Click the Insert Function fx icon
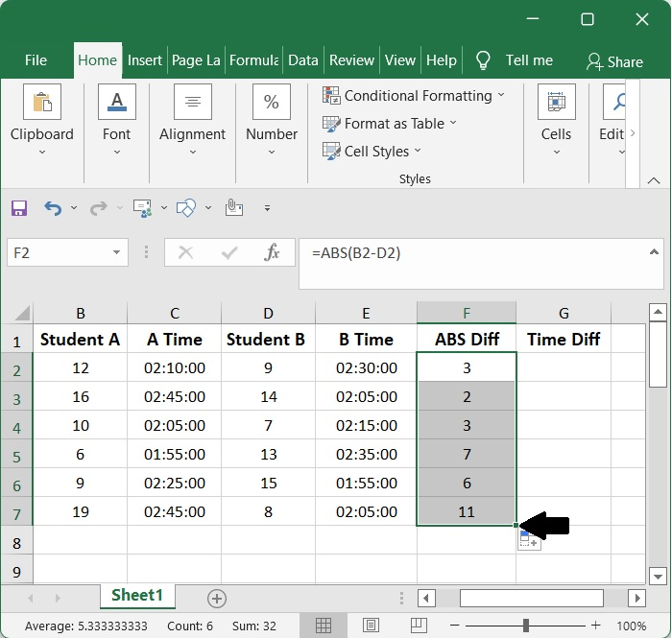This screenshot has height=638, width=672. (273, 252)
